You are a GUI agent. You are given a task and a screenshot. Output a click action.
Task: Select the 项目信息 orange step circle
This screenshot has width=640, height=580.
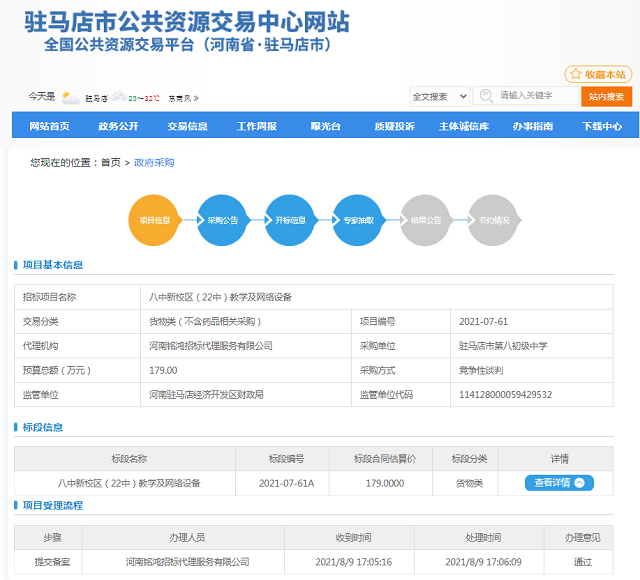(154, 220)
